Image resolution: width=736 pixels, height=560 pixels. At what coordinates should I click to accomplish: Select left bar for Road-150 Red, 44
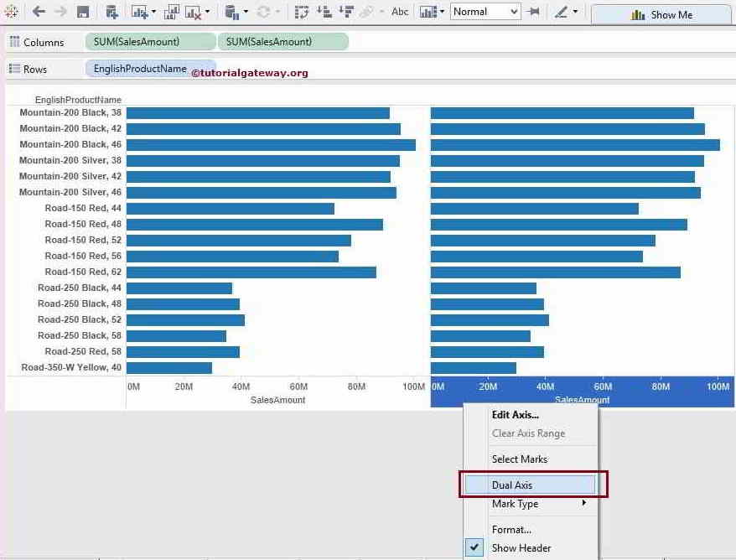pos(231,209)
